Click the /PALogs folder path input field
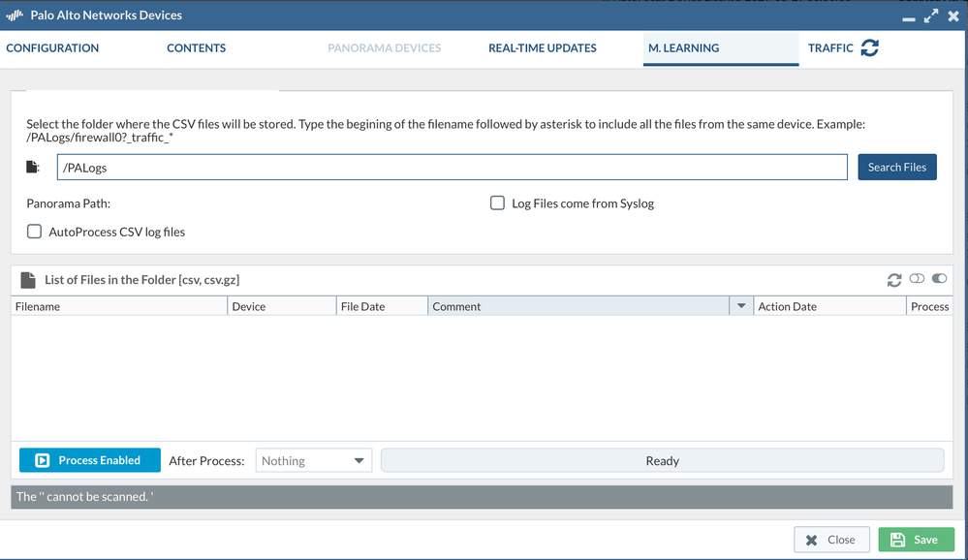 [452, 168]
